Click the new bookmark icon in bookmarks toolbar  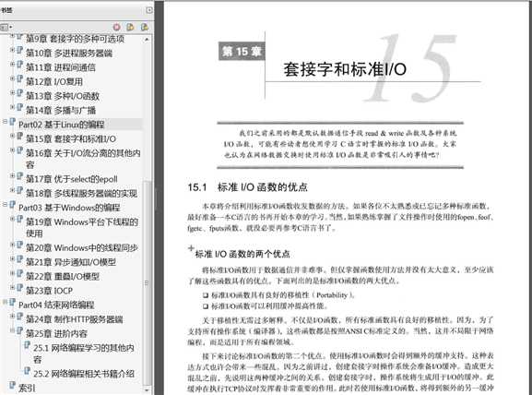pyautogui.click(x=130, y=27)
